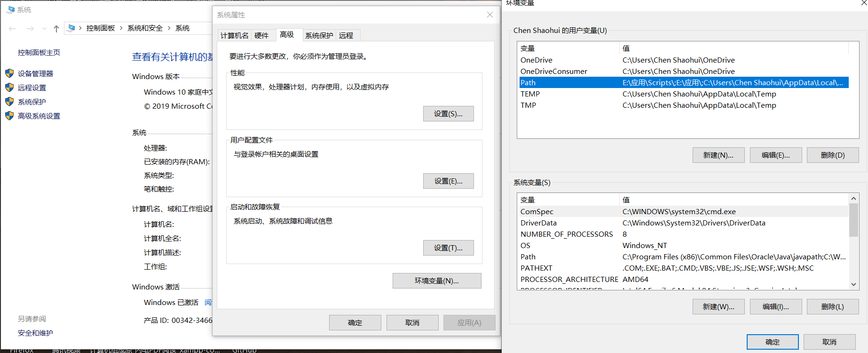Screen dimensions: 868x353
Task: Switch to 系统保护 tab
Action: coord(319,35)
